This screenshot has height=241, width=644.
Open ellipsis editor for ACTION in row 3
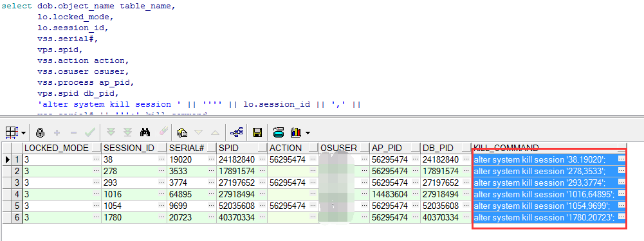[x=313, y=183]
